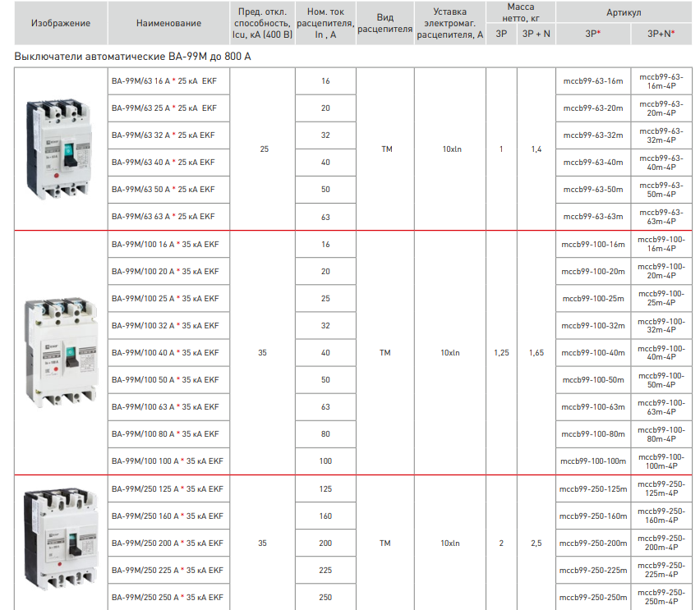The image size is (700, 610).
Task: Click the 'Масса нетто, кг' header
Action: click(x=521, y=12)
